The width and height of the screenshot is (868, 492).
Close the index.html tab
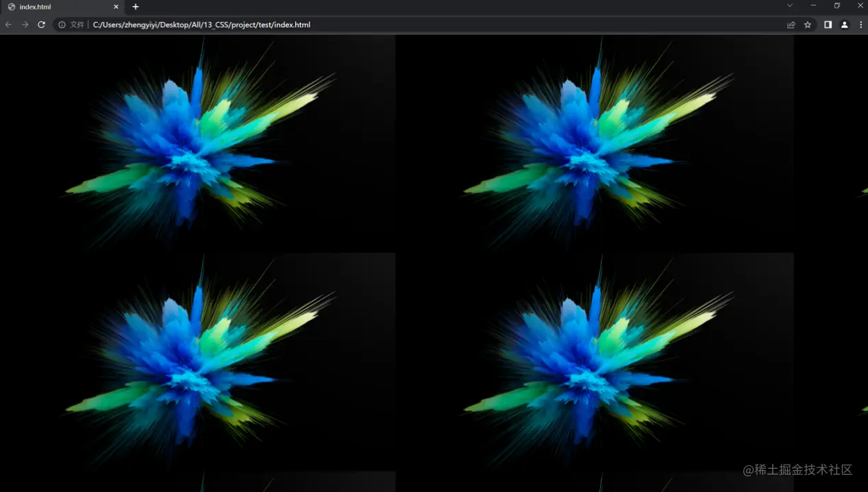116,7
